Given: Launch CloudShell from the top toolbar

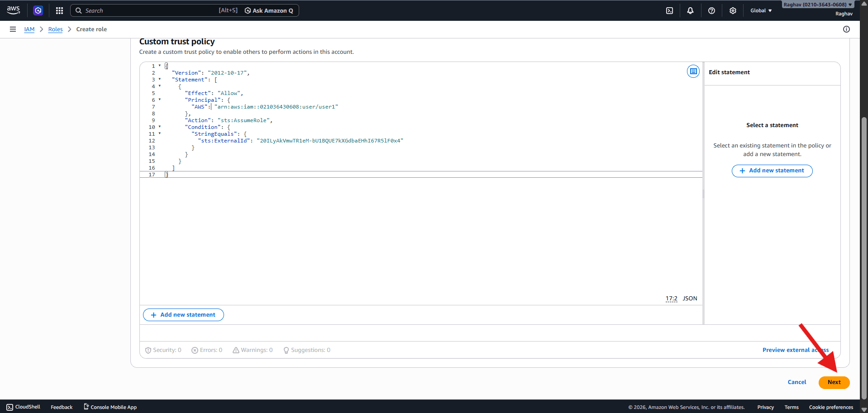Looking at the screenshot, I should 669,10.
